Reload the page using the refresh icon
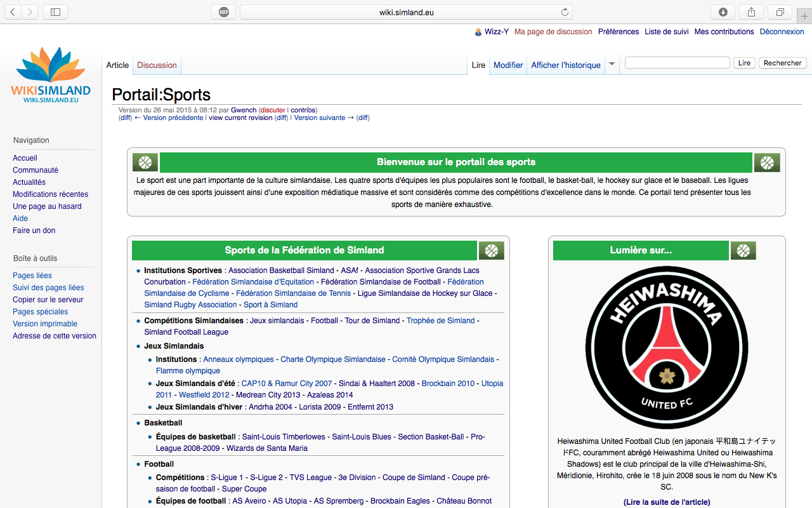812x508 pixels. coord(565,12)
